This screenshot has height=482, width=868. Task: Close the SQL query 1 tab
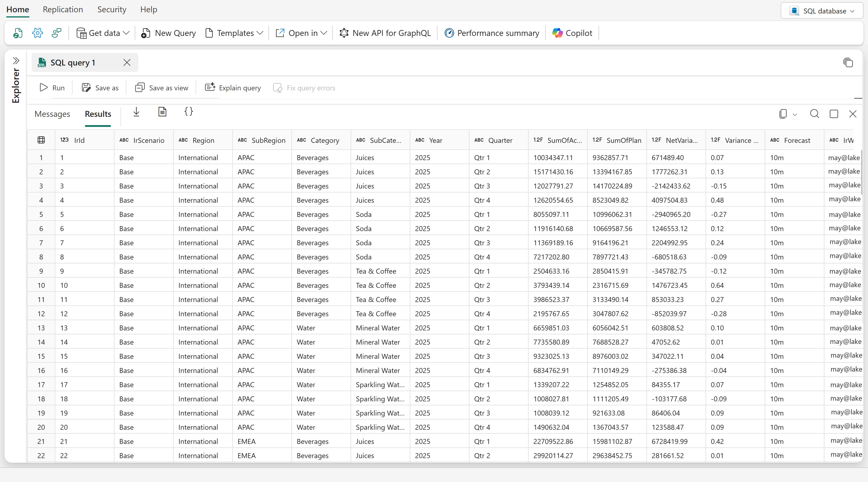[x=127, y=63]
